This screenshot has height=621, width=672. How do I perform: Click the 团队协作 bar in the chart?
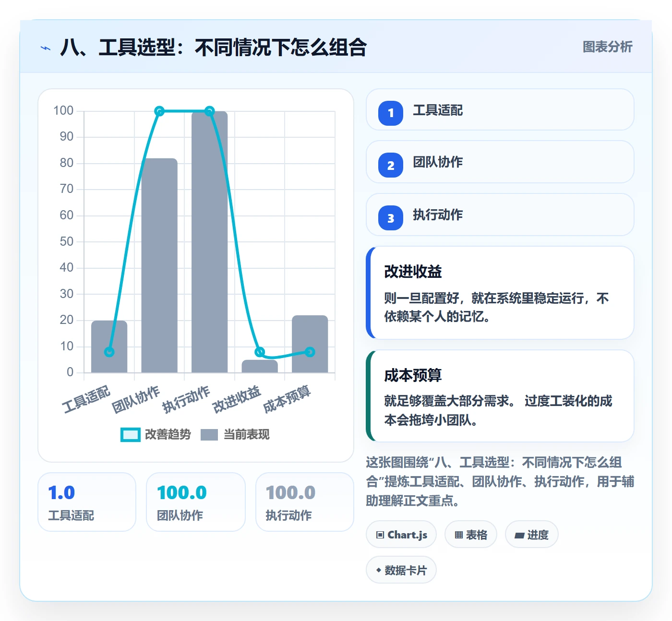pos(159,265)
